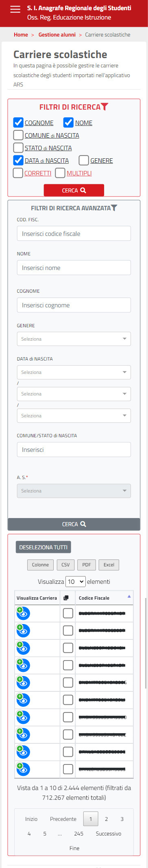Click the red CERCA search button
Image resolution: width=148 pixels, height=868 pixels.
click(74, 190)
